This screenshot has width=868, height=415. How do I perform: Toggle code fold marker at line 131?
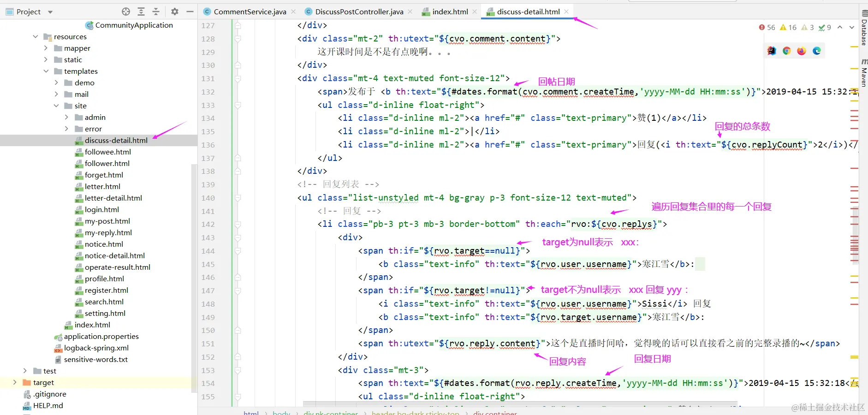238,78
